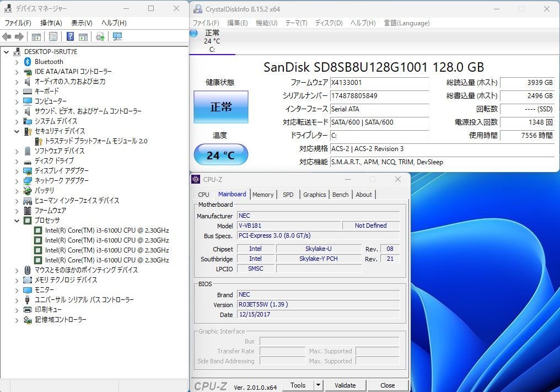
Task: Switch to the Graphics tab in CPU-Z
Action: (x=314, y=195)
